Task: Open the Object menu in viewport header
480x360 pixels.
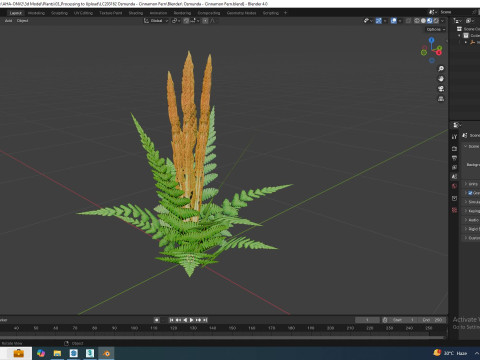Action: (22, 21)
